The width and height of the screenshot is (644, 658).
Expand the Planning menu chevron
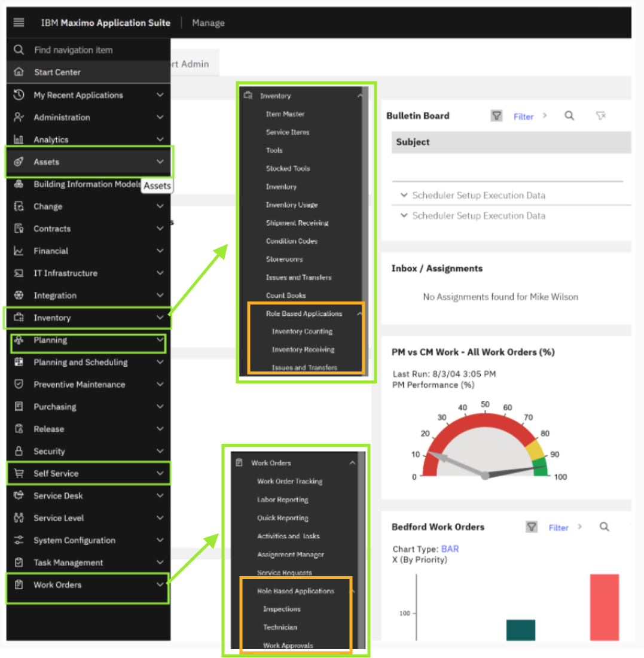click(160, 340)
